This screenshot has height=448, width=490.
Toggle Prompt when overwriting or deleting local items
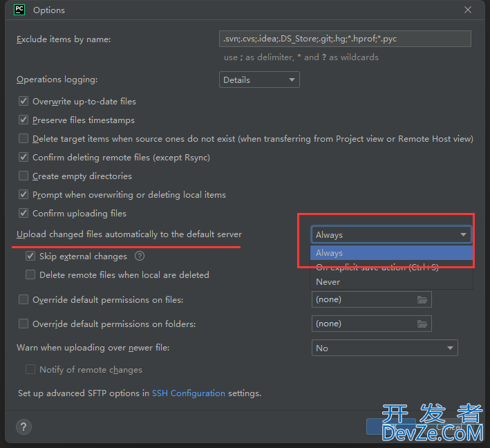(x=23, y=194)
